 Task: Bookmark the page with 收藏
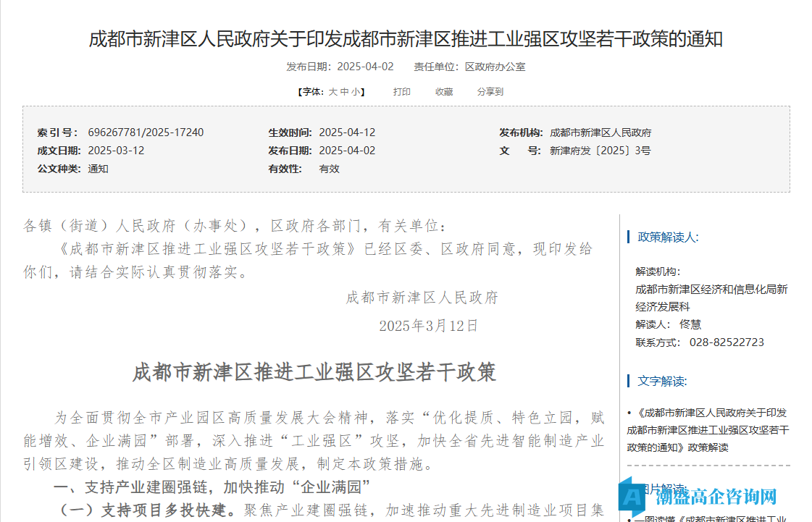click(443, 92)
